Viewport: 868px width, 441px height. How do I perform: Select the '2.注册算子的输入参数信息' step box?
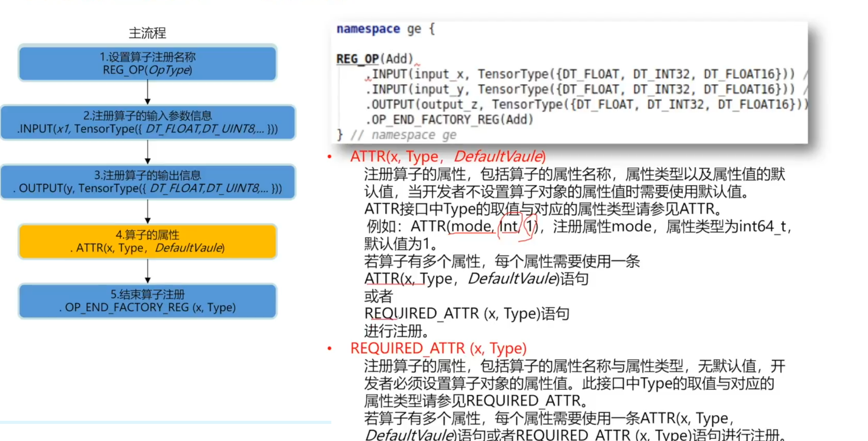147,122
